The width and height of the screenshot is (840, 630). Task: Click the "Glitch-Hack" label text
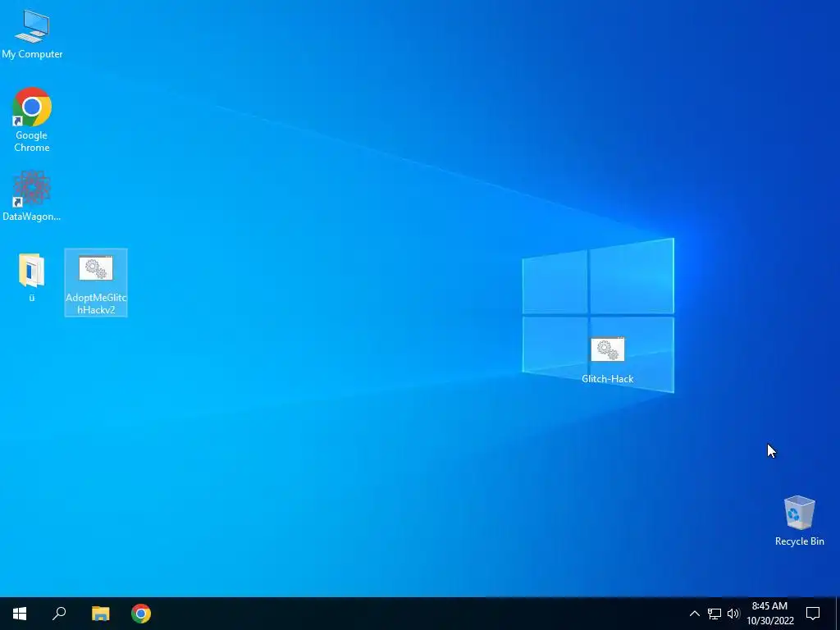(608, 379)
